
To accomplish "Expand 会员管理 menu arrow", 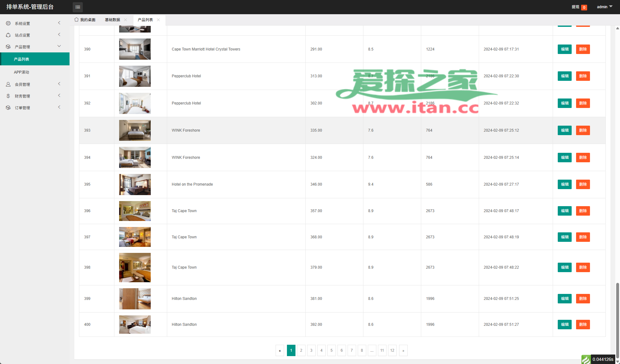I will point(59,84).
